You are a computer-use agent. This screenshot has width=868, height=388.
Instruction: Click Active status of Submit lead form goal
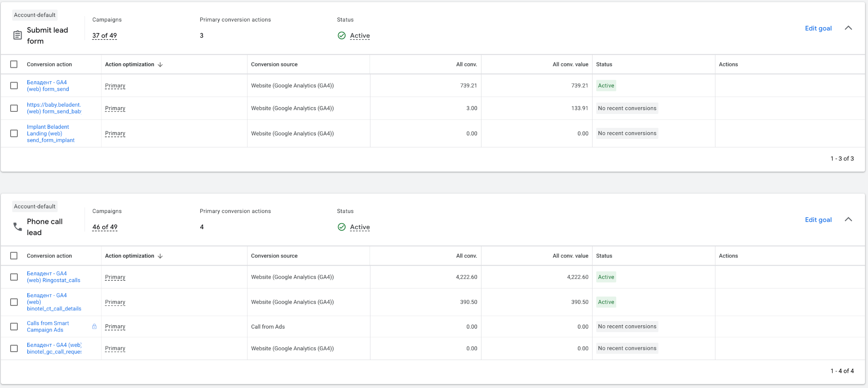[x=360, y=36]
